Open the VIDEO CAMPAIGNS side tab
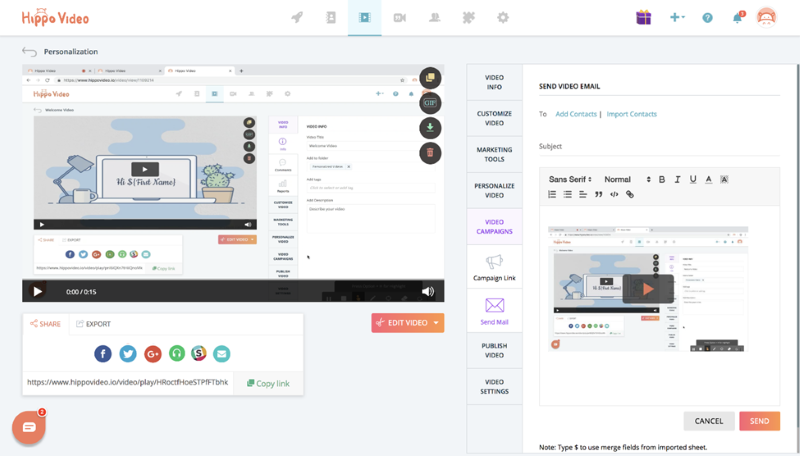Screen dimensions: 800x456 pos(494,226)
